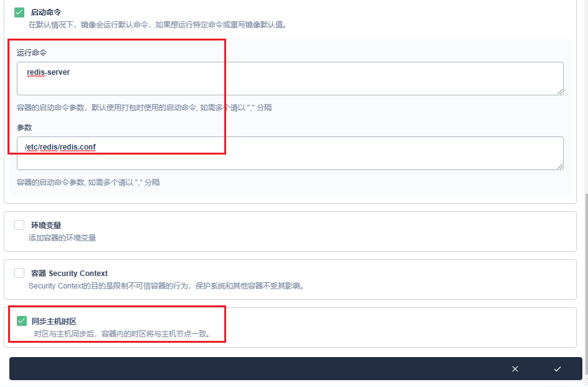Click the vertical scrollbar on the right edge
Image resolution: width=588 pixels, height=387 pixels.
pos(585,280)
